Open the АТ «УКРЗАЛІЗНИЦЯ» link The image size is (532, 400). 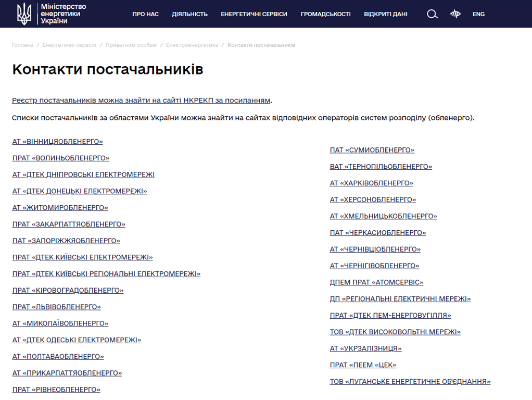point(364,348)
